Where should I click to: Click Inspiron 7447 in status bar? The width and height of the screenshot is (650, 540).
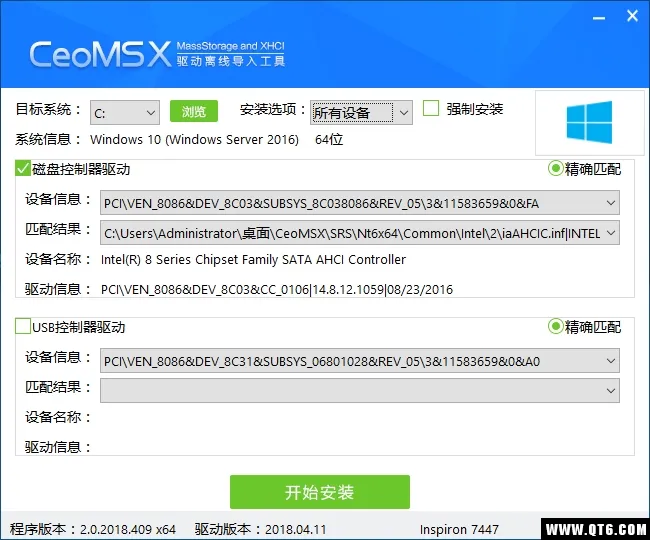(459, 530)
